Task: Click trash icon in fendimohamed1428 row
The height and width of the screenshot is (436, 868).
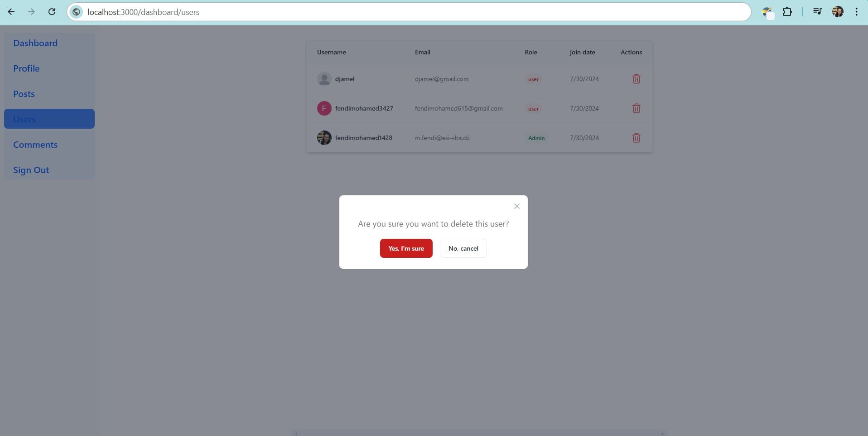Action: pyautogui.click(x=636, y=138)
